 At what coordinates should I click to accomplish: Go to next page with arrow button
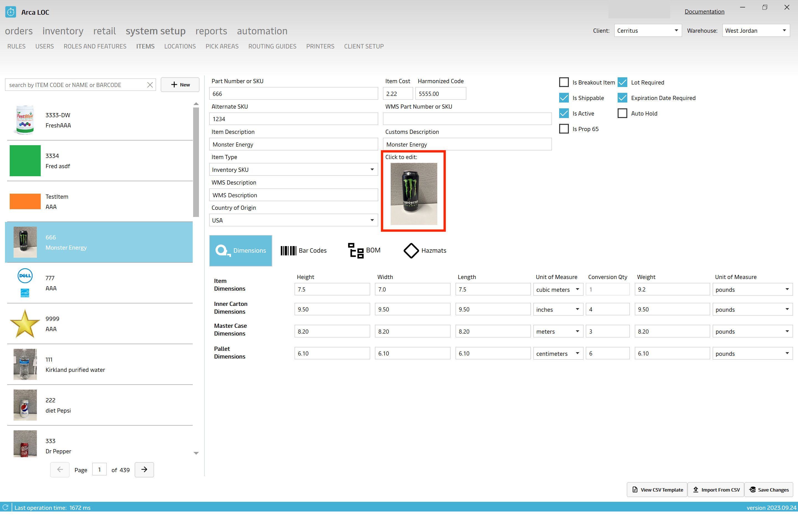144,470
